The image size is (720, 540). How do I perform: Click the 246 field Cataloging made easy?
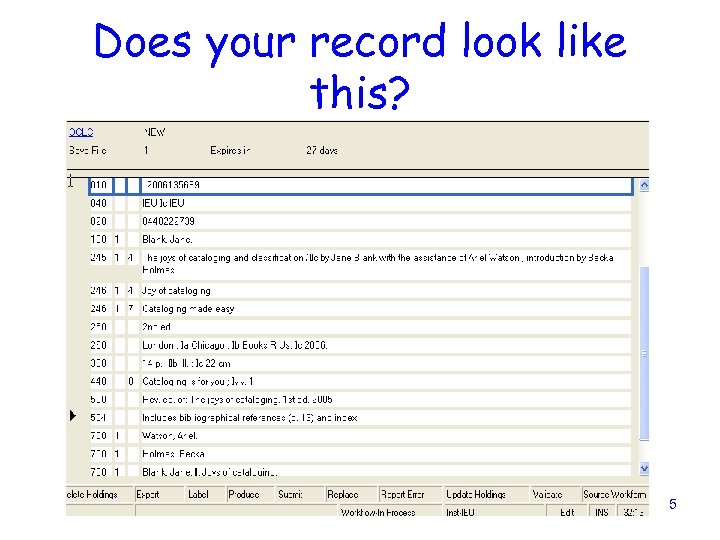[x=386, y=309]
